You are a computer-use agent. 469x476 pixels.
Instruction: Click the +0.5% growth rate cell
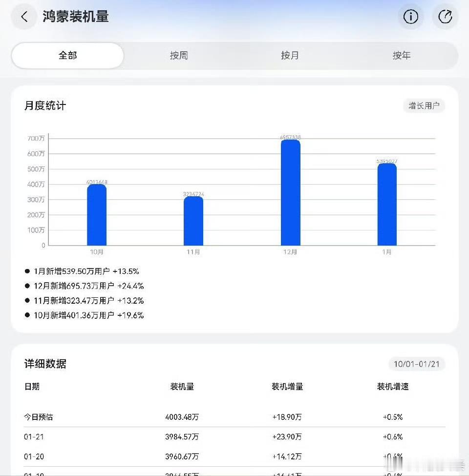[x=393, y=417]
